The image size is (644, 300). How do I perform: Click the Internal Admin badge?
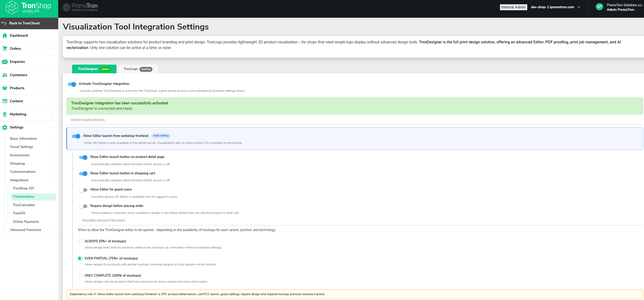[x=513, y=7]
